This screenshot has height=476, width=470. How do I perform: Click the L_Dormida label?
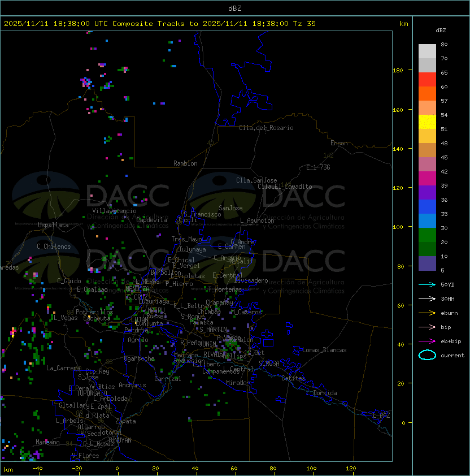[321, 393]
